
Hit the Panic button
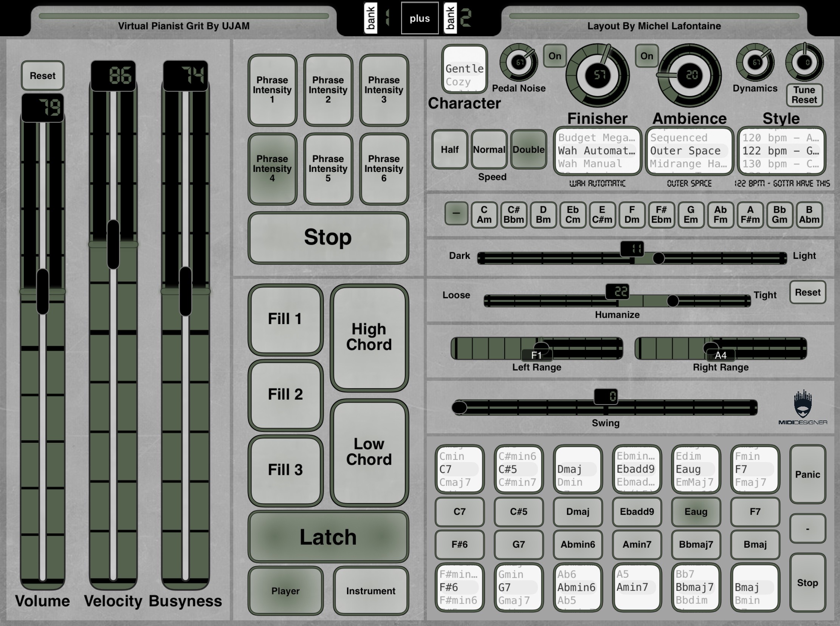tap(807, 475)
